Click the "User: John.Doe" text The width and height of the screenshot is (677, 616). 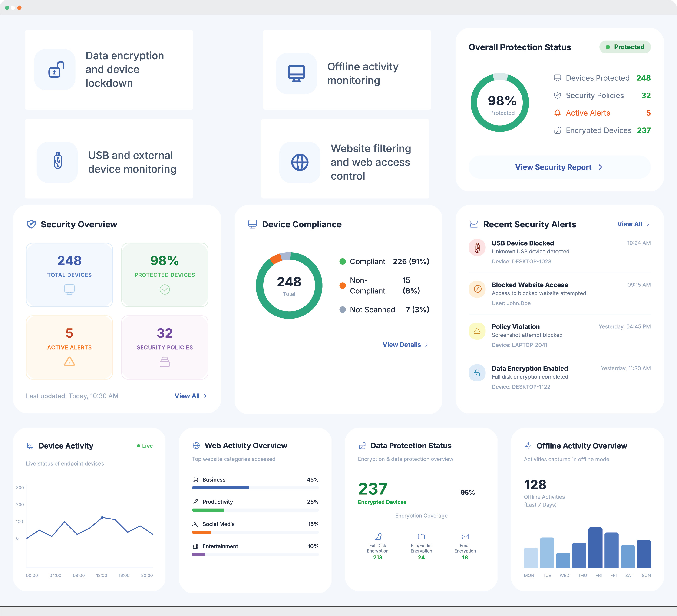[511, 303]
